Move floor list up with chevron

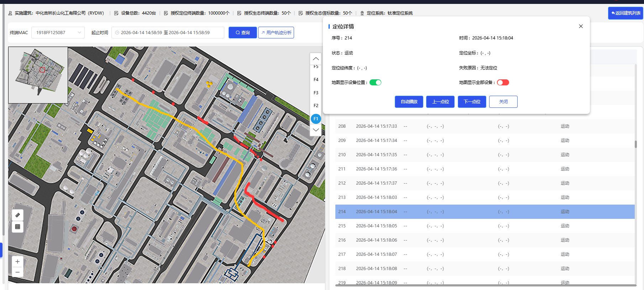[316, 59]
